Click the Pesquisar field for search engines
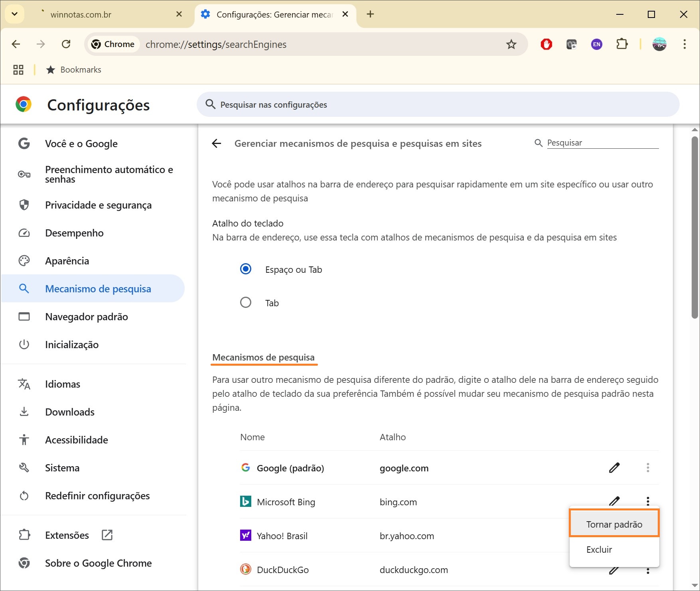This screenshot has height=591, width=700. (602, 143)
